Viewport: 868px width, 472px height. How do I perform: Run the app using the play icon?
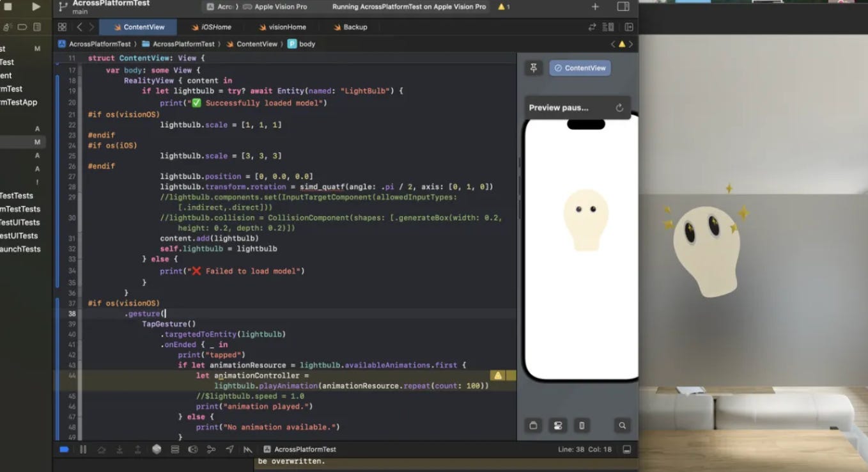(35, 6)
